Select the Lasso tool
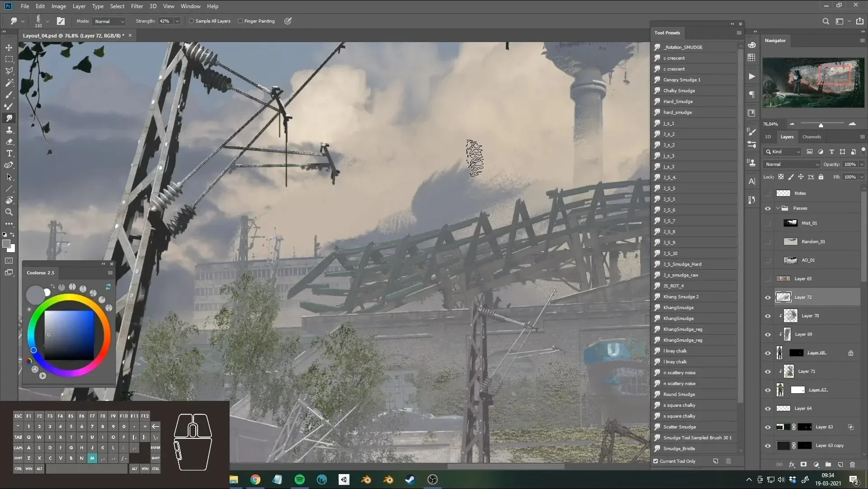 click(9, 71)
